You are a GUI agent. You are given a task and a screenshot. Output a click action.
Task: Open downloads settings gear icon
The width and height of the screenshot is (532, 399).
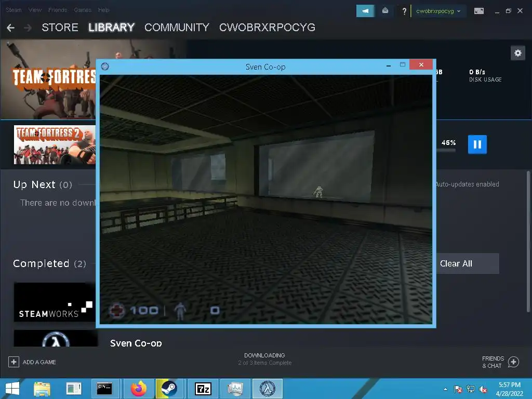[x=518, y=53]
